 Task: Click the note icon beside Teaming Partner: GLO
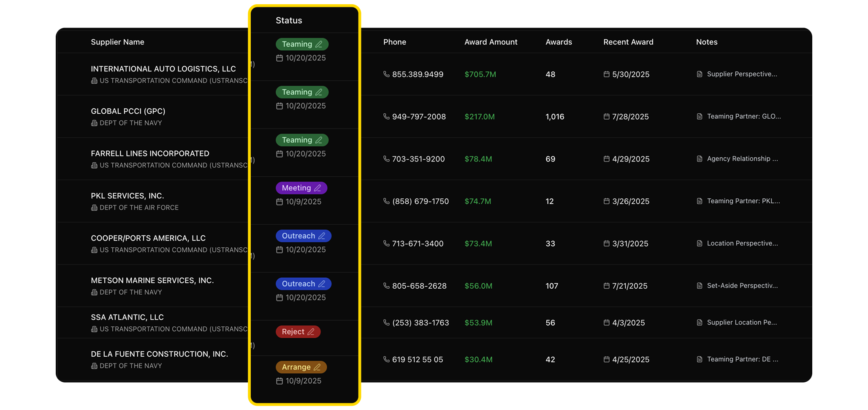click(700, 117)
